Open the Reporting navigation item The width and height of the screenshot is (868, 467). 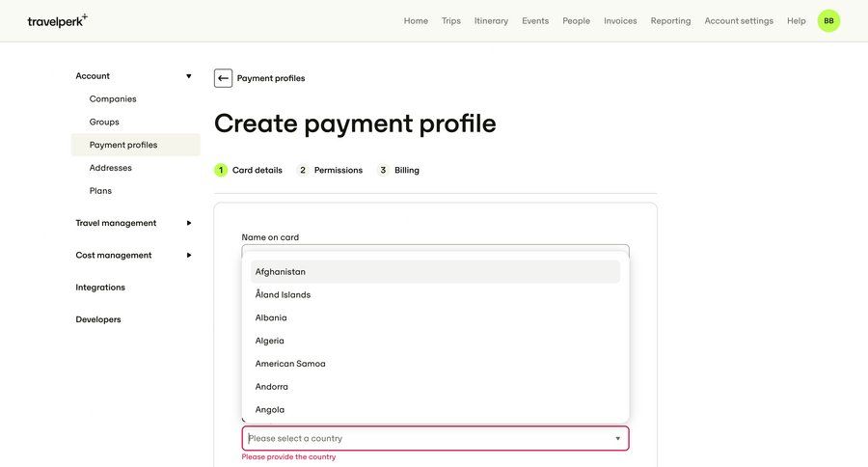coord(670,21)
